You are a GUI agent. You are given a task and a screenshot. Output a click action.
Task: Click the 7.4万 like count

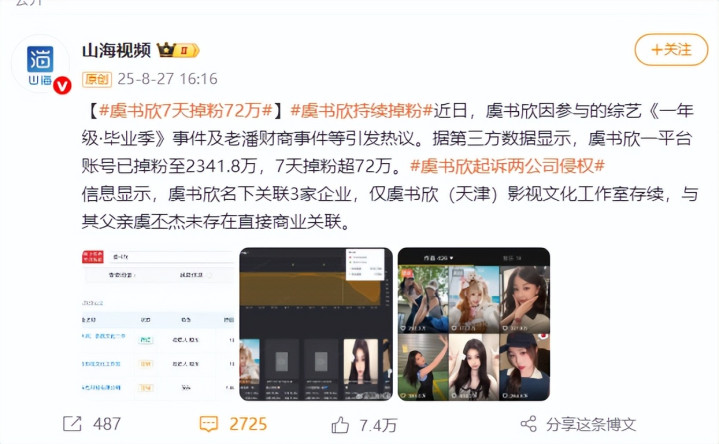[x=378, y=426]
